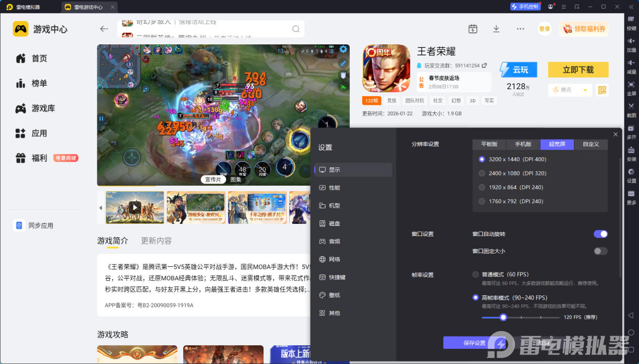Image resolution: width=639 pixels, height=364 pixels.
Task: Collapse the right toolbar with double-chevron
Action: pos(631,7)
